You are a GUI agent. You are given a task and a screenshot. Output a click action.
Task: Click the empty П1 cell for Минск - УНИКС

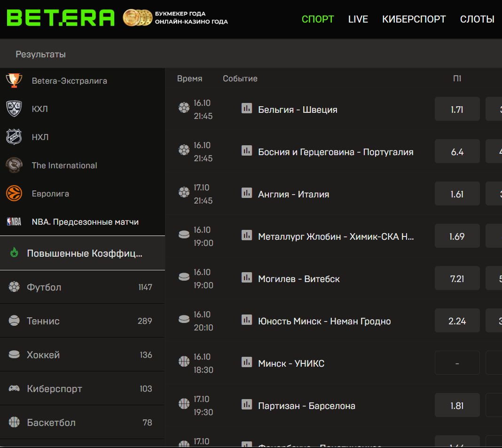[x=457, y=362]
